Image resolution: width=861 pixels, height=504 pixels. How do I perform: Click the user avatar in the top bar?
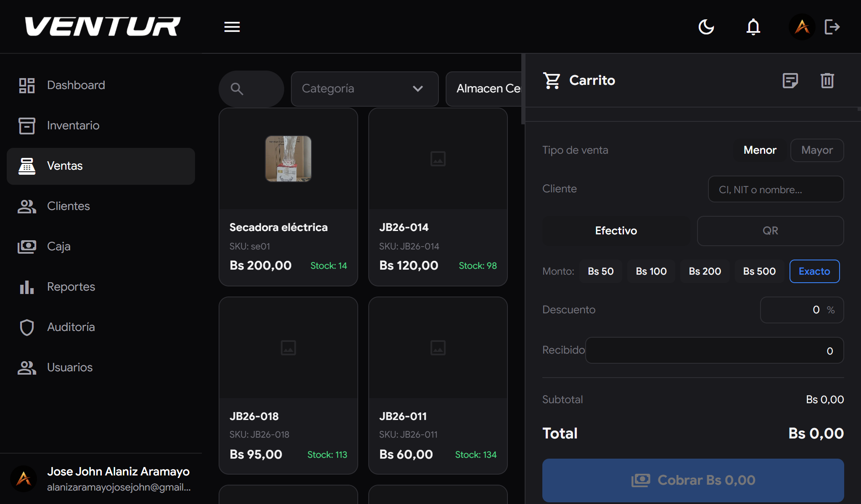(x=802, y=26)
